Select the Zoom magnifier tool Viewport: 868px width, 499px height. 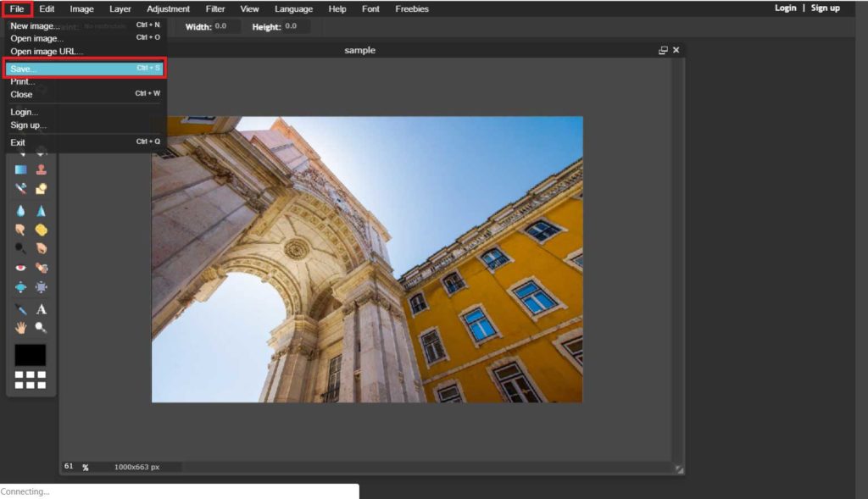tap(41, 328)
